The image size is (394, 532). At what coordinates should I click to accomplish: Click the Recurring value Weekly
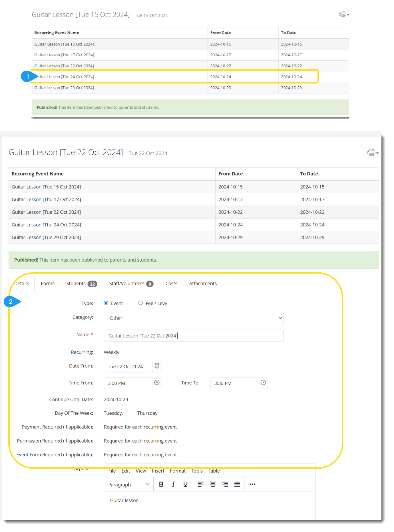click(112, 352)
